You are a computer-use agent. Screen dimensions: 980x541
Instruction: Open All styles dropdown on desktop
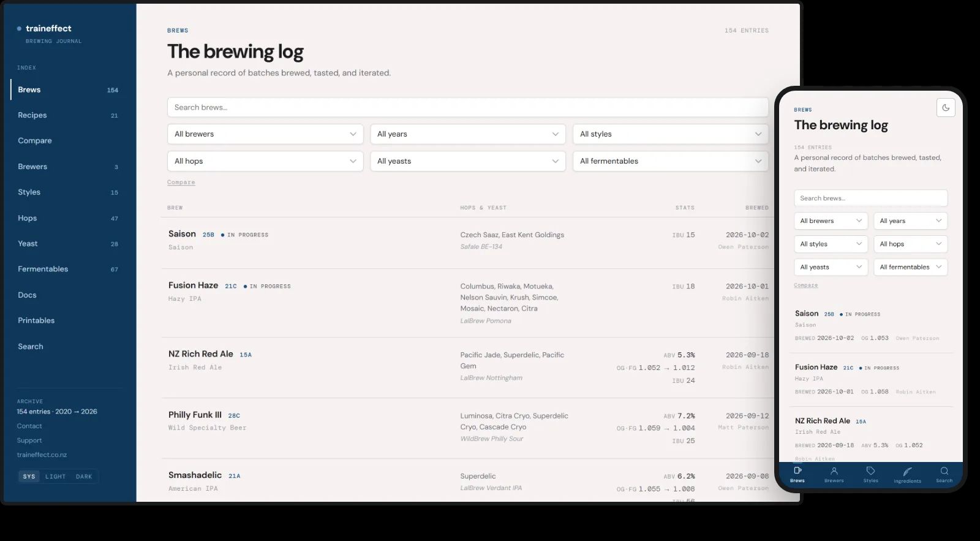[x=671, y=134]
